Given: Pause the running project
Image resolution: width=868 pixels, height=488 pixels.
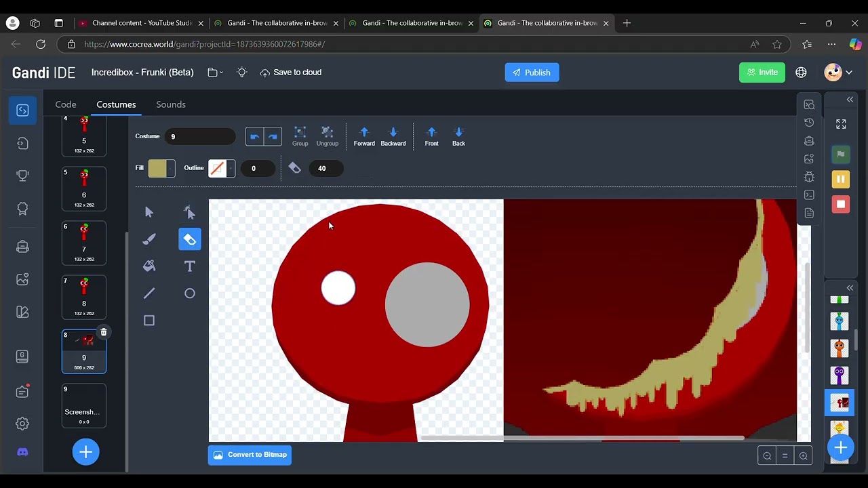Looking at the screenshot, I should (x=840, y=179).
